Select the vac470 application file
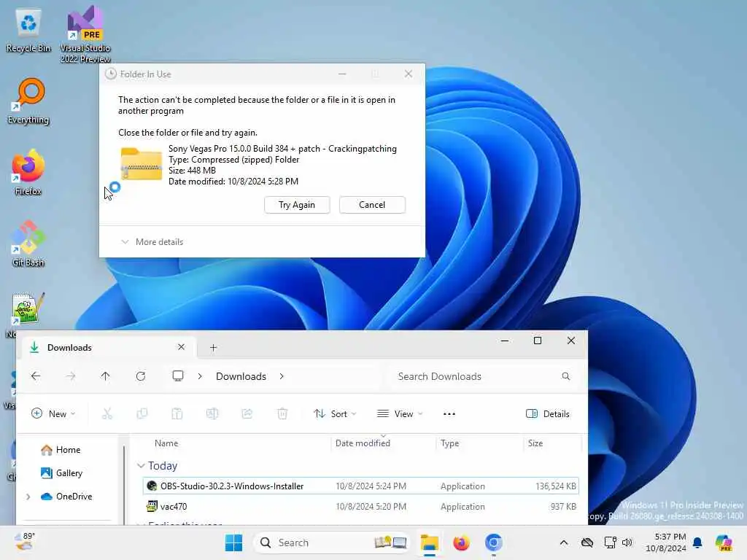 click(360, 507)
